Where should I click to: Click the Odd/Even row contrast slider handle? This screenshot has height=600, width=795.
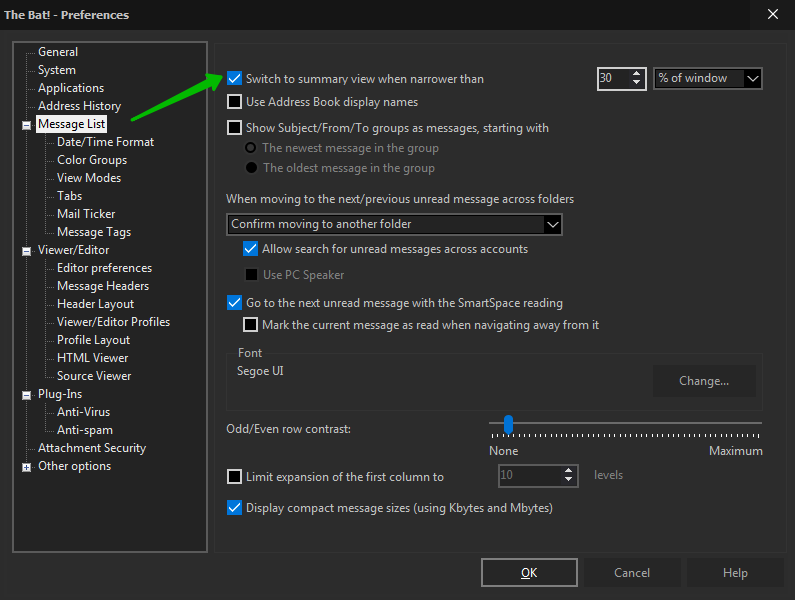tap(508, 425)
